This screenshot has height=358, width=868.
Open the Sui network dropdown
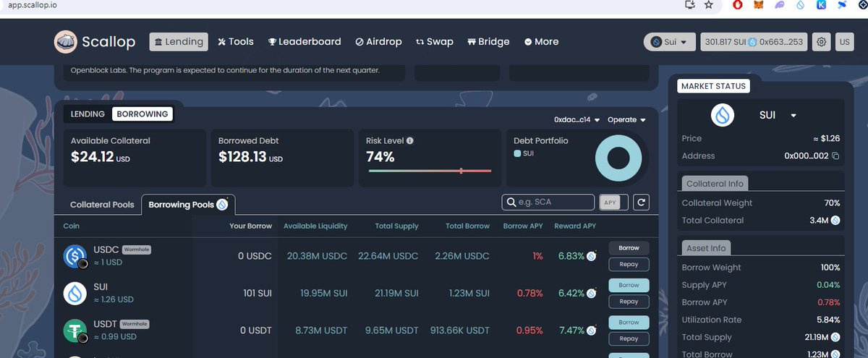click(x=670, y=42)
